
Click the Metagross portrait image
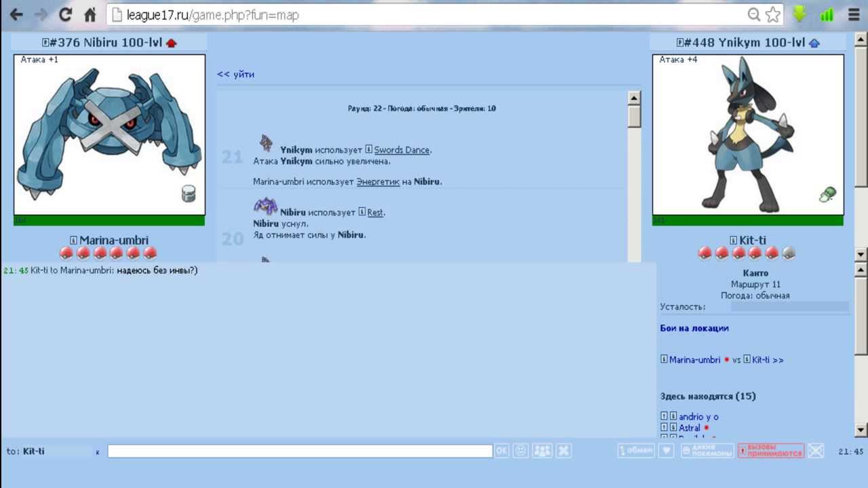(109, 135)
